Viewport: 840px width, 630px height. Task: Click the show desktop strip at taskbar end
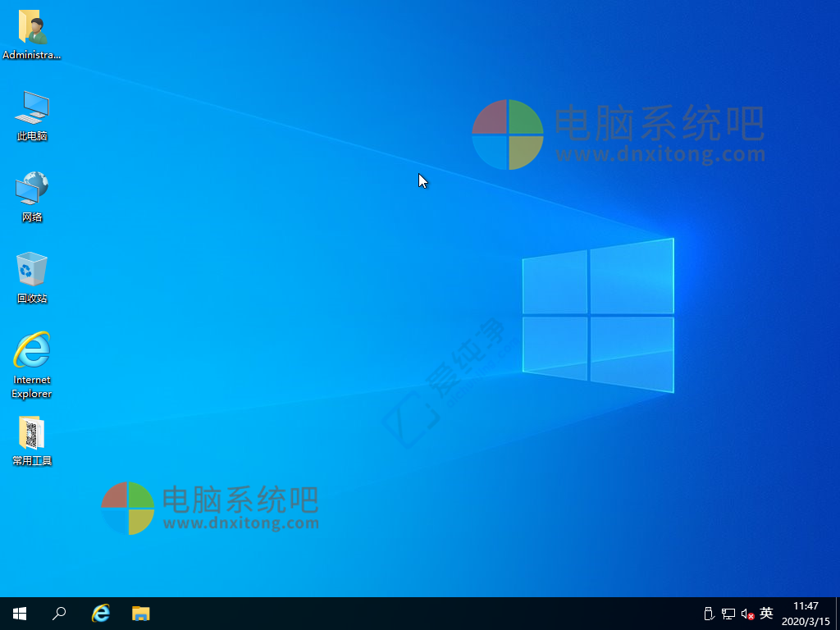(838, 614)
